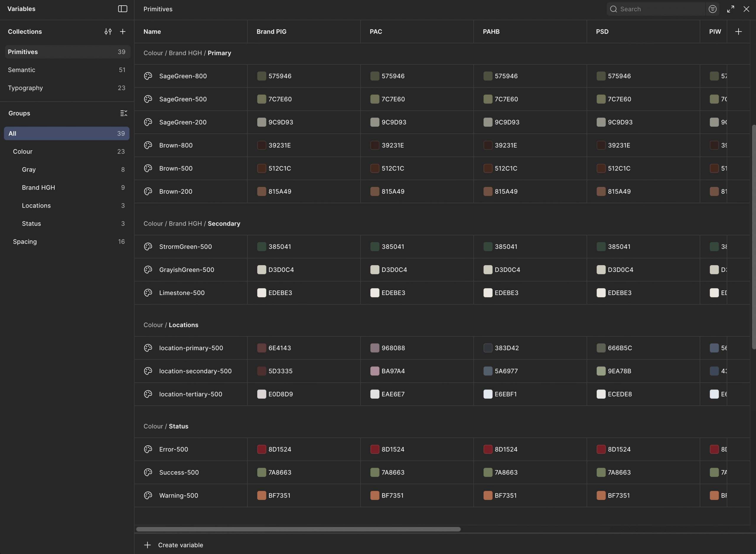Select the Semantic collection
The height and width of the screenshot is (554, 756).
tap(22, 70)
